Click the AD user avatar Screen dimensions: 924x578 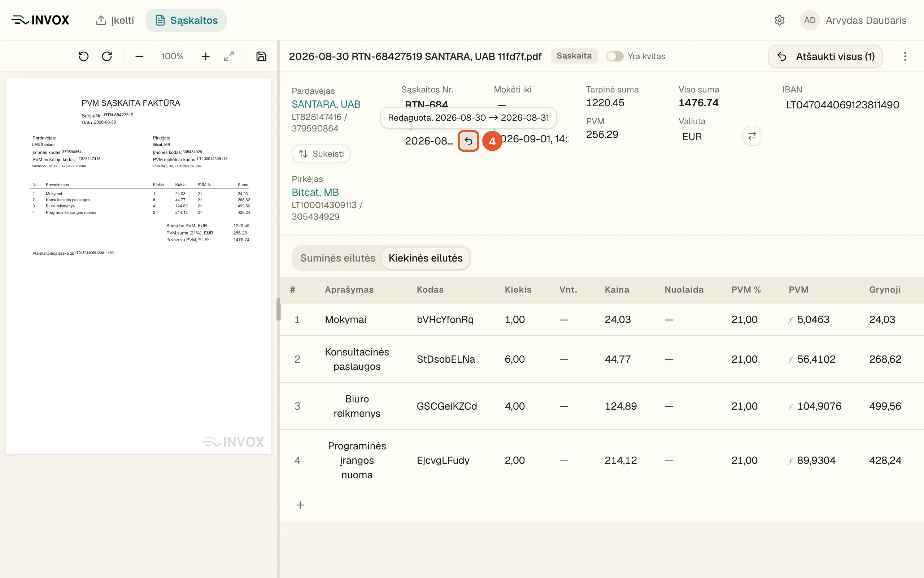(810, 20)
